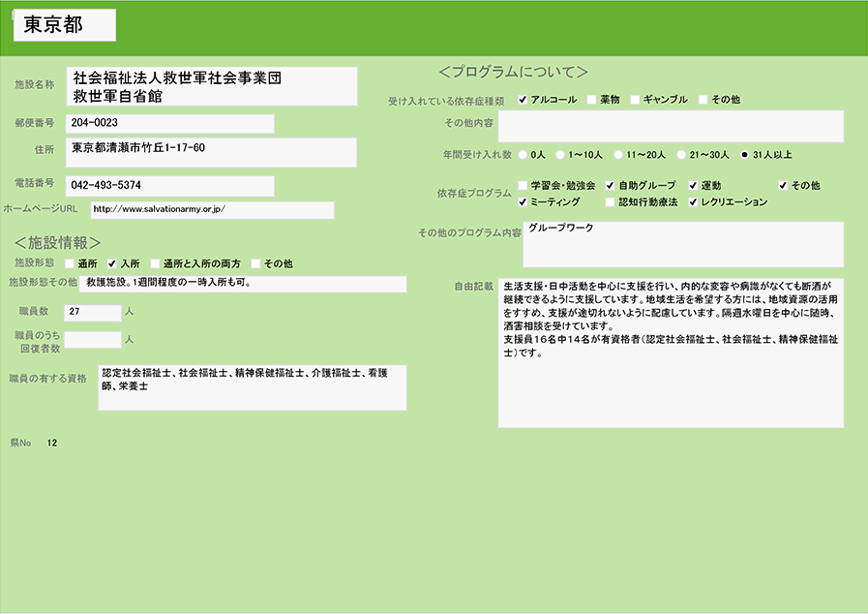
Task: Toggle the 認知行動療法 checkbox
Action: [x=610, y=202]
